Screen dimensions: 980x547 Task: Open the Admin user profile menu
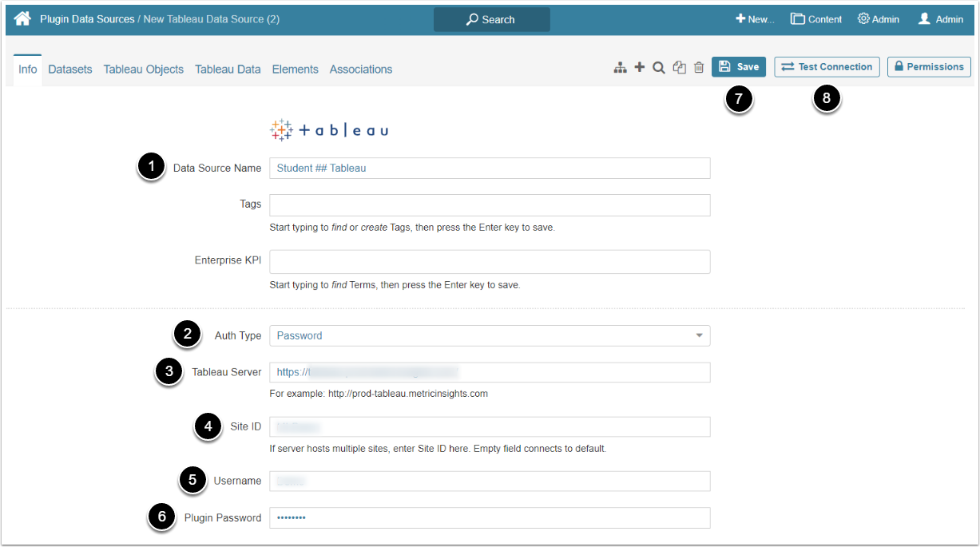point(940,19)
